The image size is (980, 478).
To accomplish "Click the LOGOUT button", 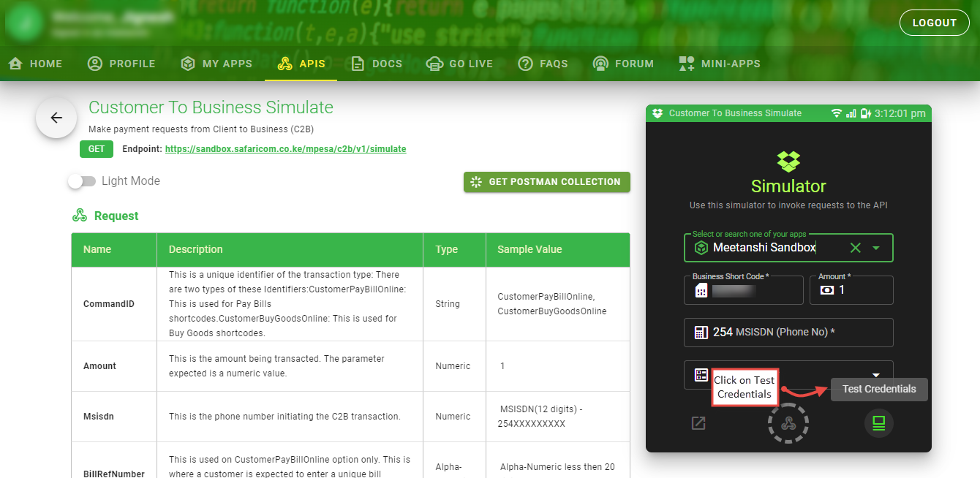I will point(934,23).
